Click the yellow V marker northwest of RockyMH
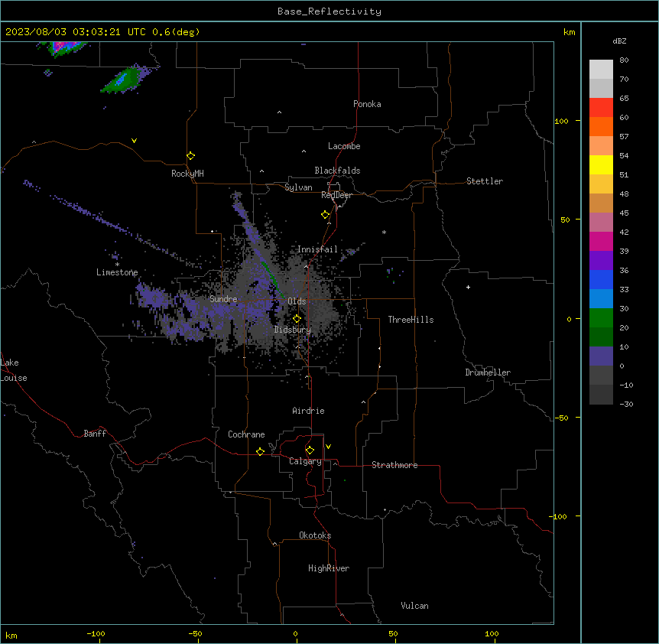Screen dimensions: 659x644 coord(134,141)
